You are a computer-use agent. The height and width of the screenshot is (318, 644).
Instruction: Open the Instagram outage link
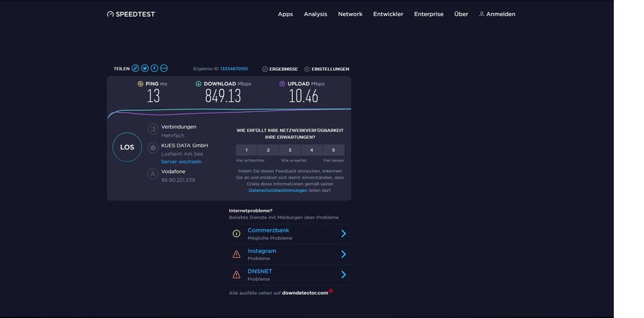pos(262,250)
